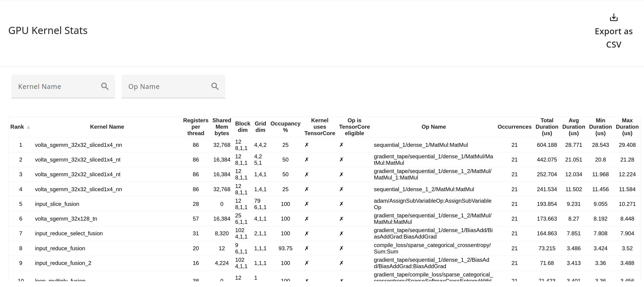
Task: Toggle descending sort on Total Duration
Action: tap(547, 127)
